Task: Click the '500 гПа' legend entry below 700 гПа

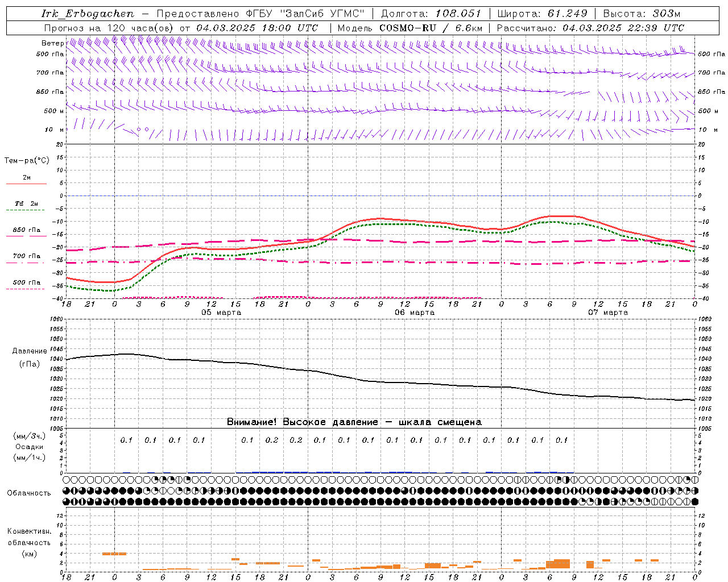Action: click(x=27, y=282)
